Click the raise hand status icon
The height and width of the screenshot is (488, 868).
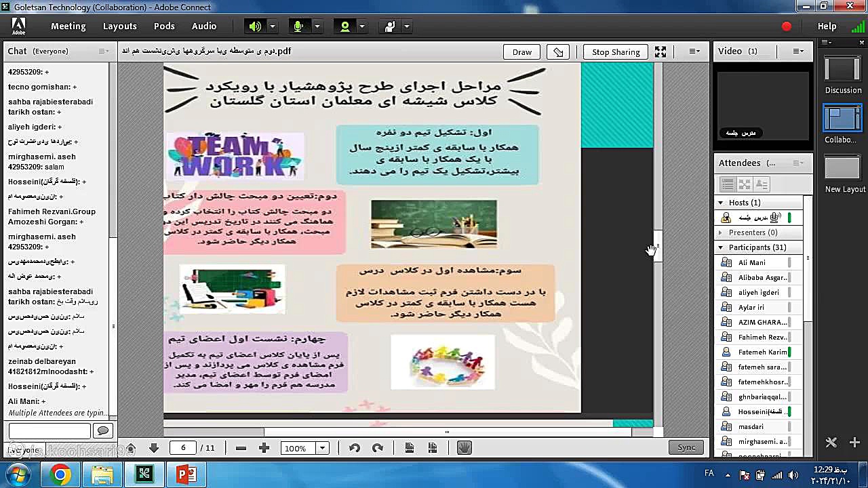click(x=390, y=26)
